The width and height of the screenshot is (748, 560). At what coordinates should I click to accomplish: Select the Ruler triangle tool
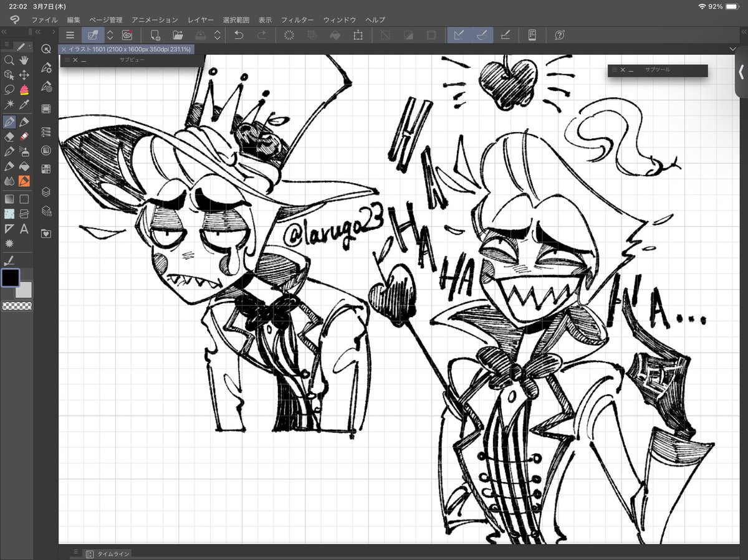coord(9,229)
